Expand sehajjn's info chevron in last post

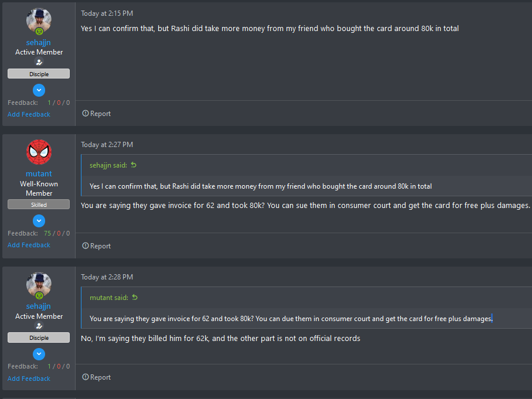(x=39, y=354)
